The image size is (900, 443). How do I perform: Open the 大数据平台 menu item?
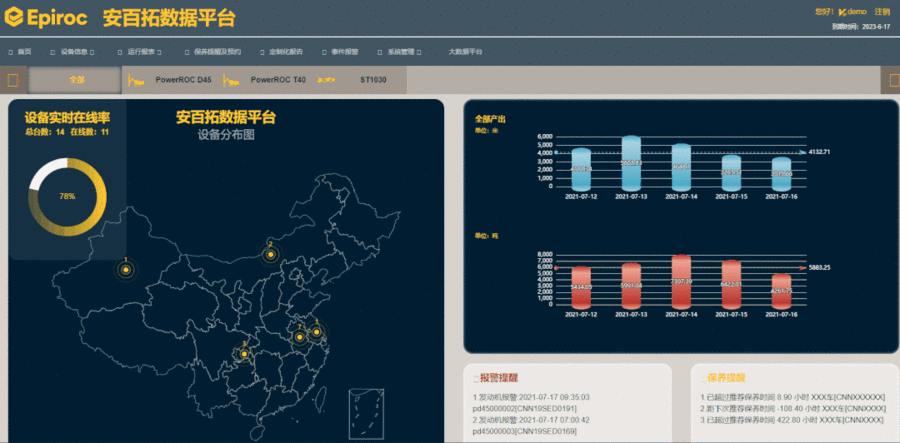click(465, 51)
